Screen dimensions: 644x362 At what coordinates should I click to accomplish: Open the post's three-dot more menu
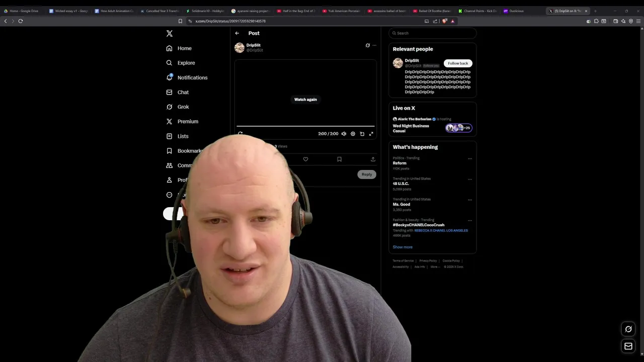(x=374, y=45)
